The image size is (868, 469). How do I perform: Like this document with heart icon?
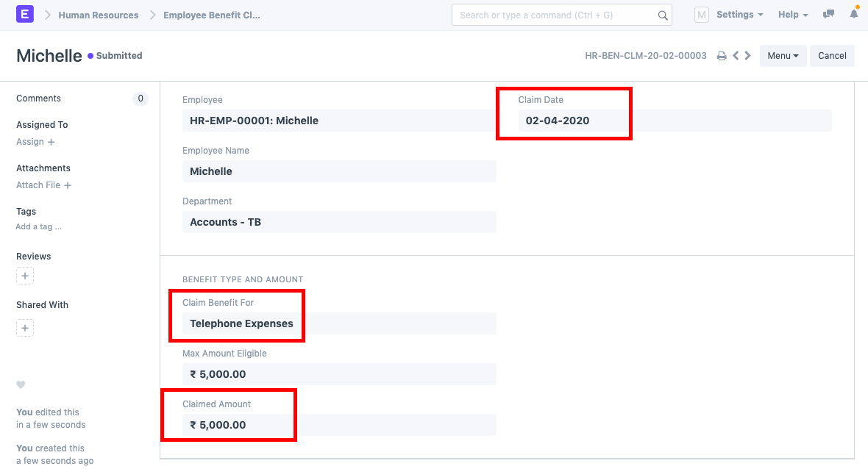(x=21, y=384)
